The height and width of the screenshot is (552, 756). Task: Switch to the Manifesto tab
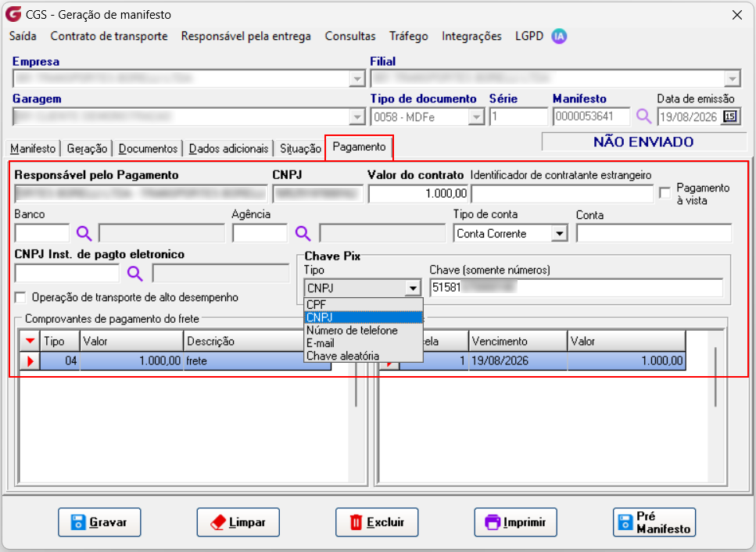(33, 149)
